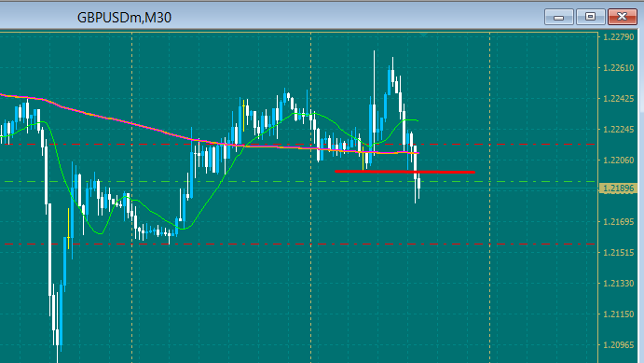Screen dimensions: 644x363
Task: Click the GBPUSDm,M30 chart title
Action: coord(124,18)
